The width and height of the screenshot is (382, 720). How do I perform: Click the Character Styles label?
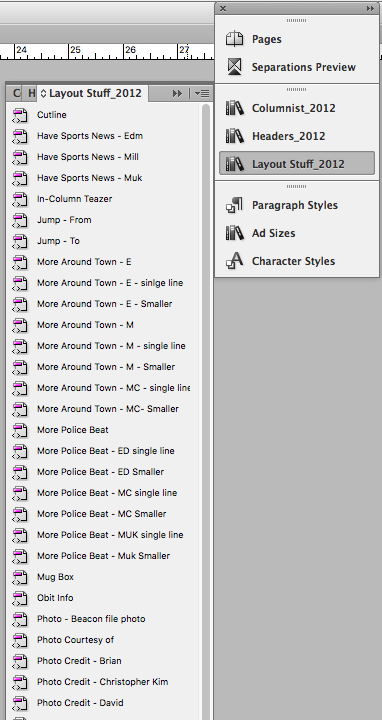(x=293, y=261)
